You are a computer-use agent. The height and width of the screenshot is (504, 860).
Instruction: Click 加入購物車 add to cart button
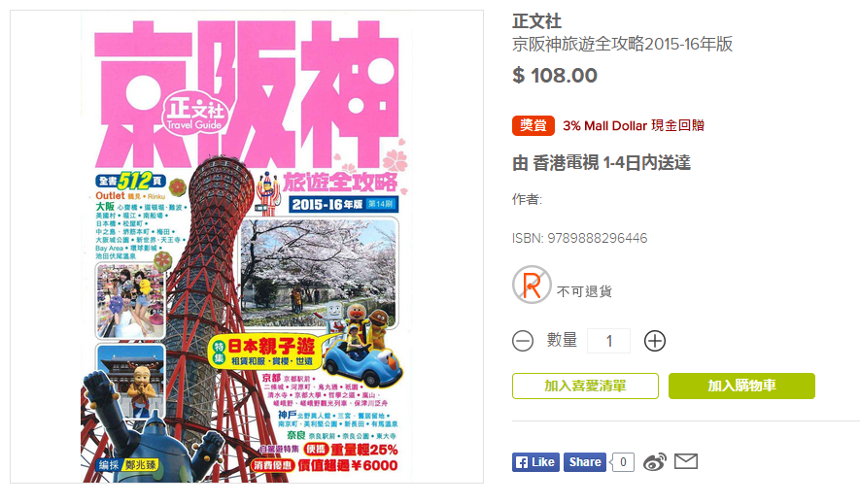pyautogui.click(x=741, y=386)
